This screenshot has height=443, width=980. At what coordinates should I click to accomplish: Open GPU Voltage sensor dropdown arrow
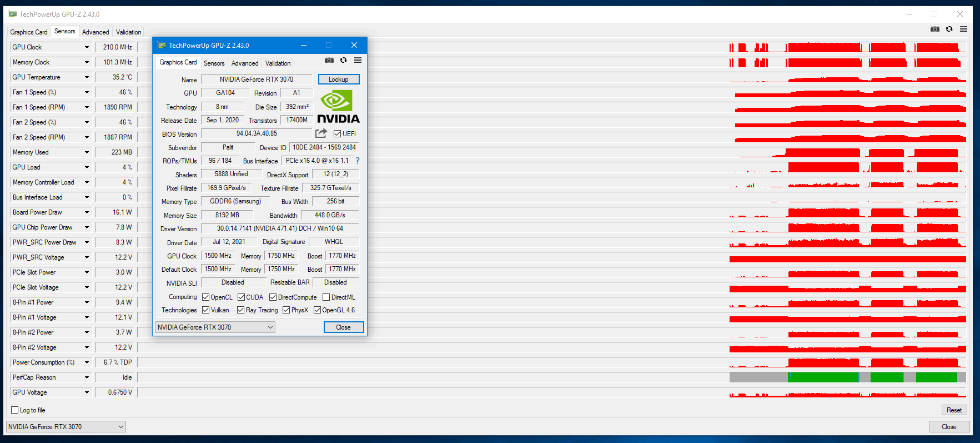click(x=87, y=392)
